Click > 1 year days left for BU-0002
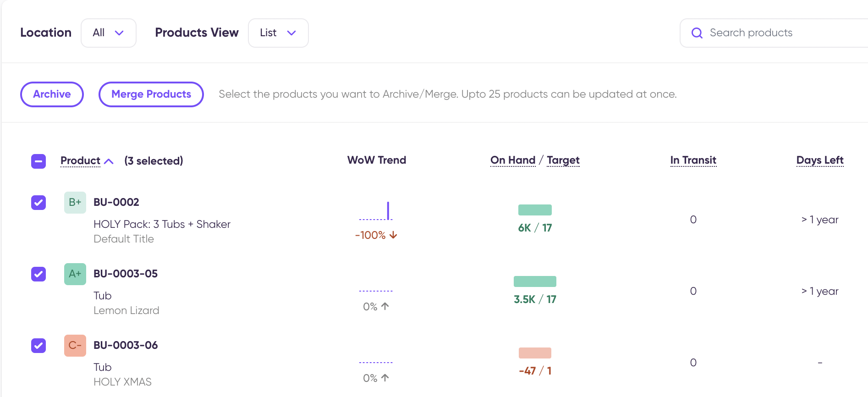 820,220
